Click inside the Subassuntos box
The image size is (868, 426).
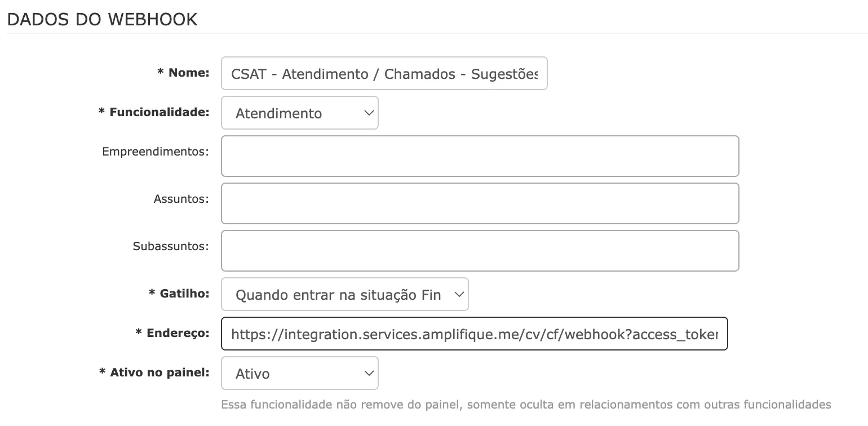click(x=480, y=251)
